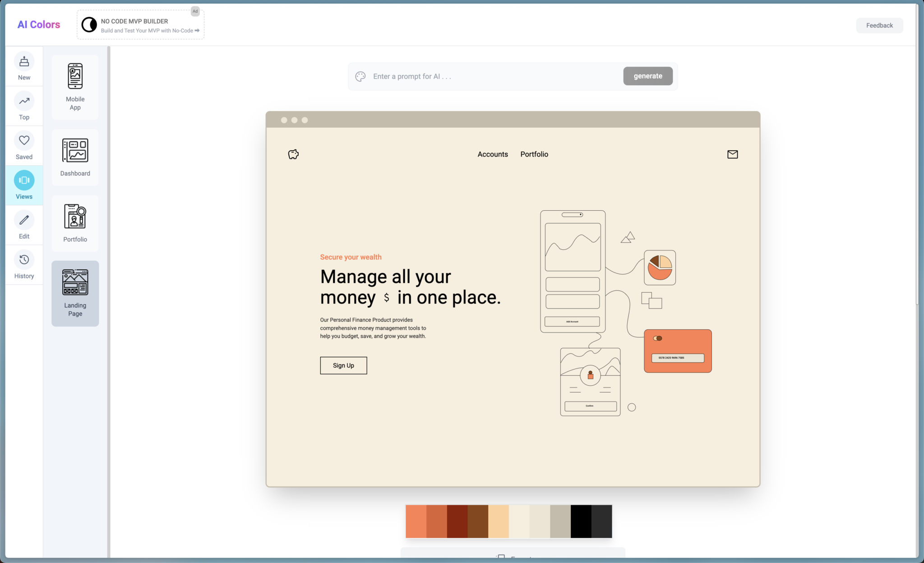Open the Edit pencil tool
Viewport: 924px width, 563px height.
[x=24, y=220]
